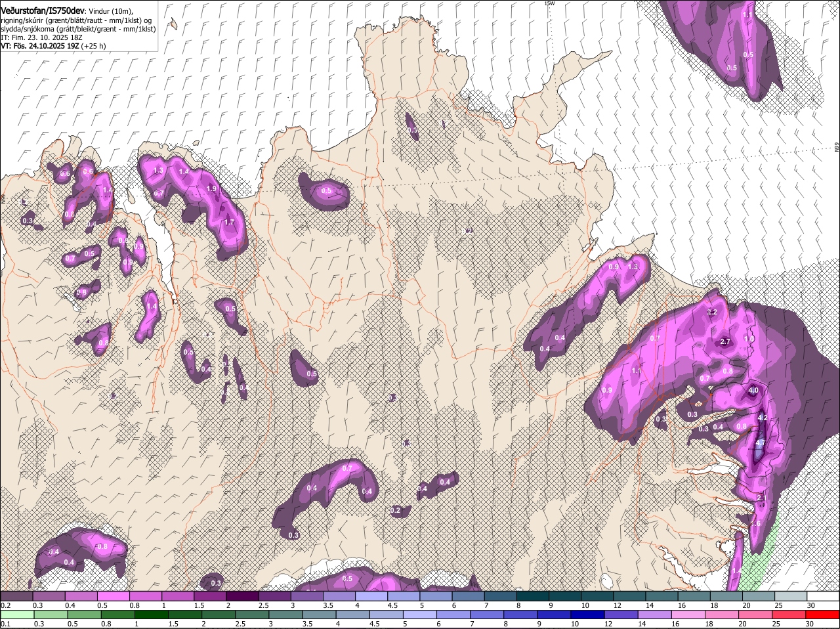840x629 pixels.
Task: Click the 4.2 precipitation value on the map
Action: [763, 418]
